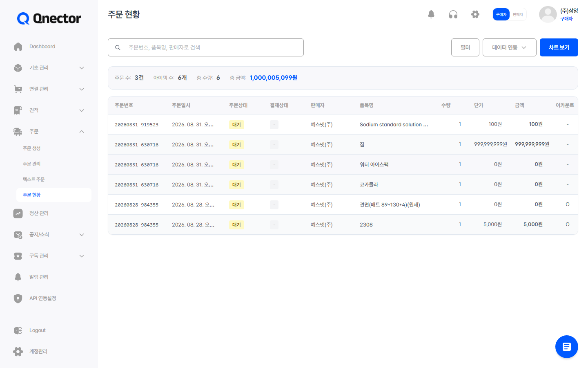Switch to 구매자 mode
588x368 pixels.
501,14
